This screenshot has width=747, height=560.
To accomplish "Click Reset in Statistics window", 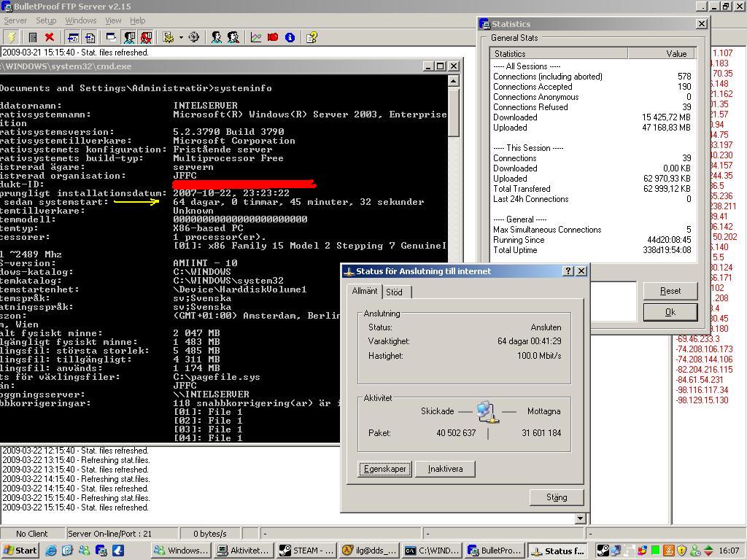I will pyautogui.click(x=670, y=291).
